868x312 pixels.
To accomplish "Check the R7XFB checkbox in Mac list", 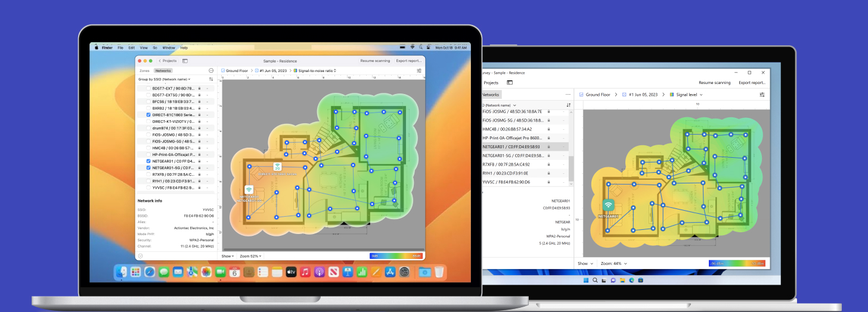I will pos(148,174).
